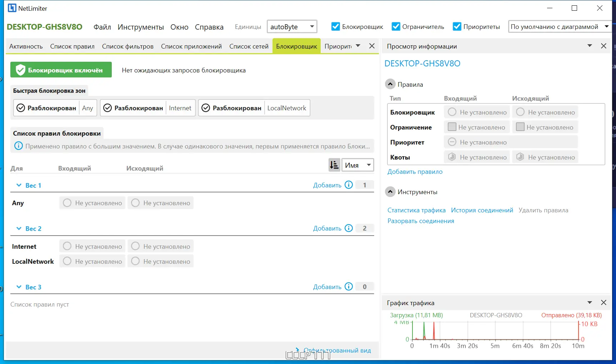616x364 pixels.
Task: Collapse the Инструменты section
Action: [390, 192]
